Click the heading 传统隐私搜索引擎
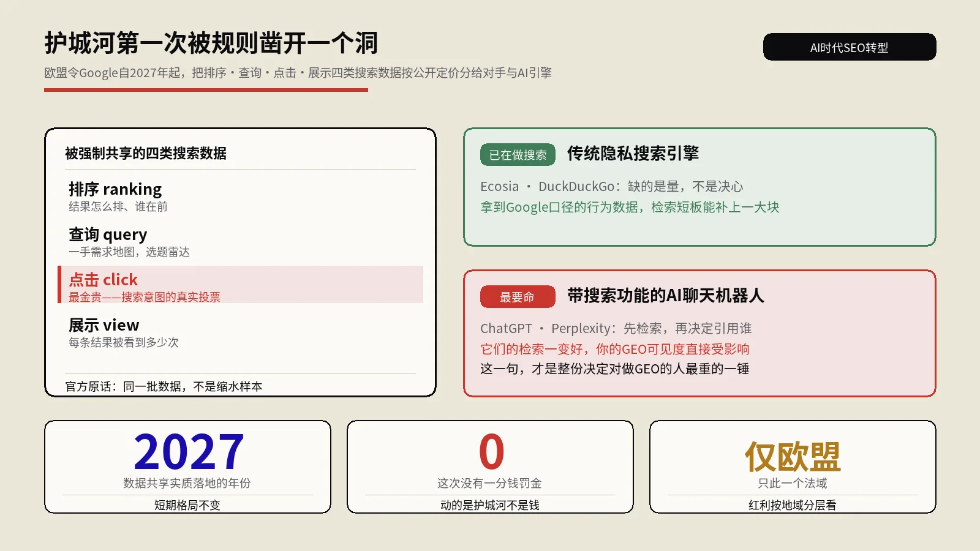Image resolution: width=980 pixels, height=551 pixels. (633, 154)
